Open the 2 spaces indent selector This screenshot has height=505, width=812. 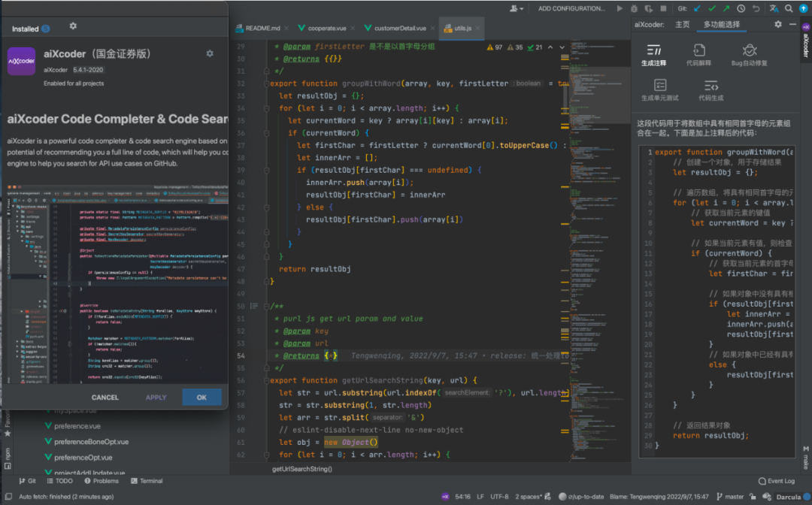click(529, 497)
